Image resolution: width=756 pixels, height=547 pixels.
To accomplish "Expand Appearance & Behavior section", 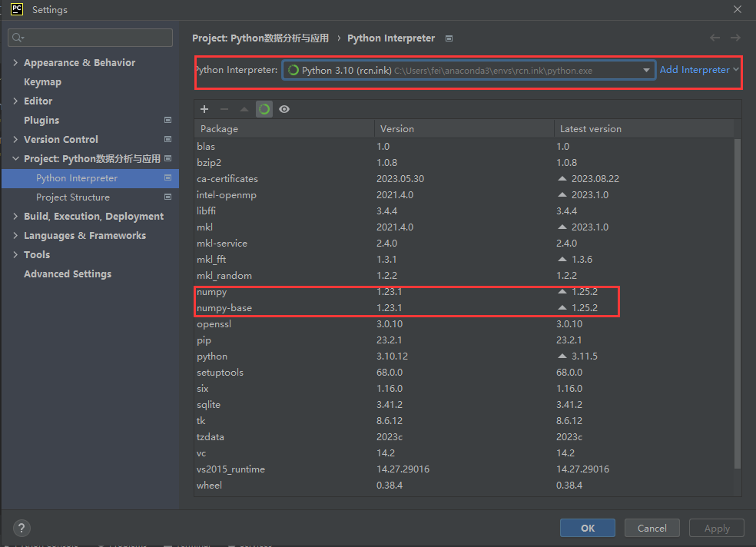I will tap(15, 63).
